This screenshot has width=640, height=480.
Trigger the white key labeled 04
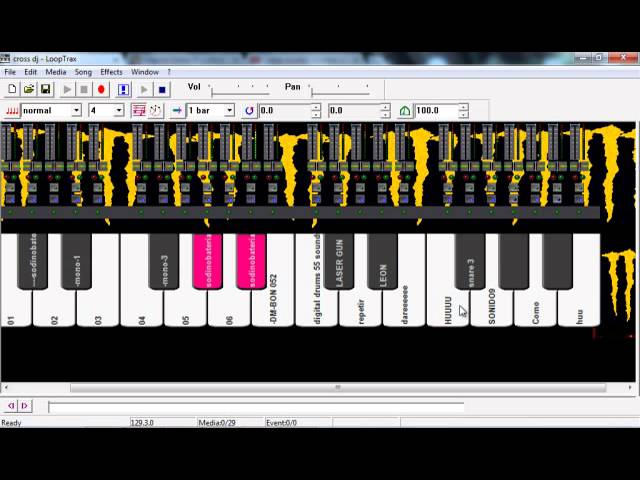coord(142,310)
